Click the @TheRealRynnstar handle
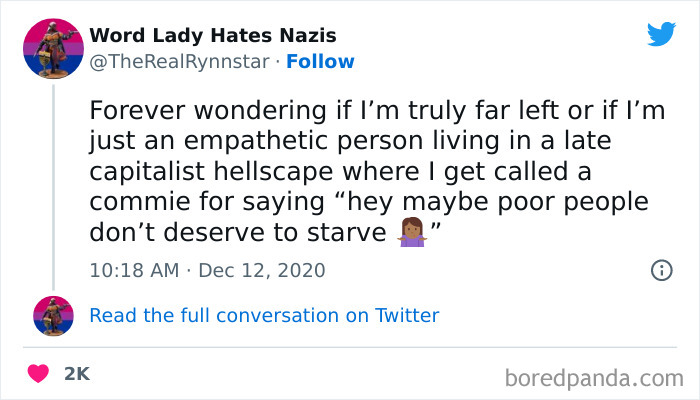The width and height of the screenshot is (700, 400). [x=178, y=61]
